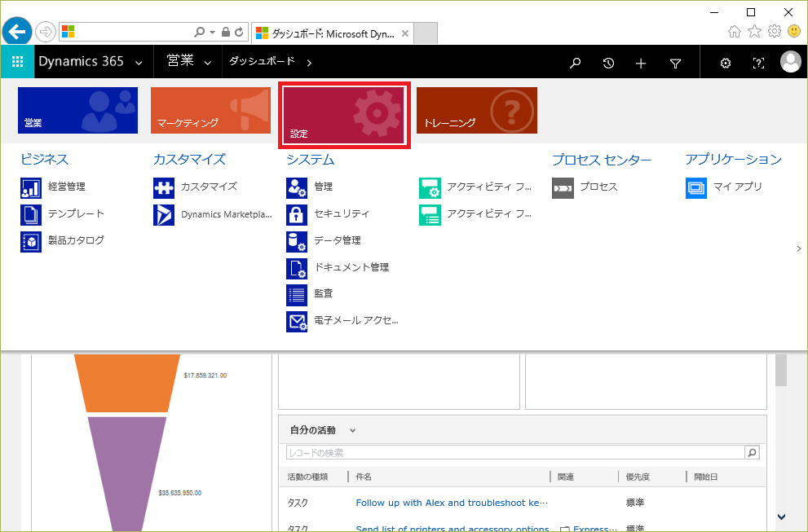
Task: Open a new browser tab
Action: pyautogui.click(x=426, y=33)
